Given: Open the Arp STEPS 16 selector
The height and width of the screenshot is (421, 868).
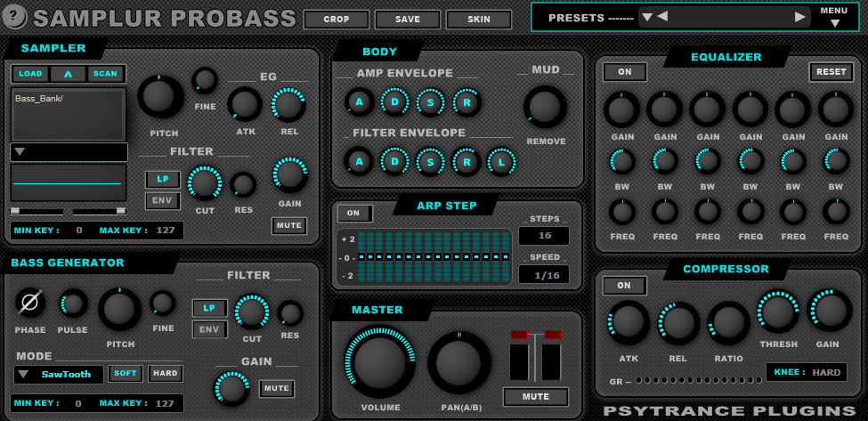Looking at the screenshot, I should [544, 236].
